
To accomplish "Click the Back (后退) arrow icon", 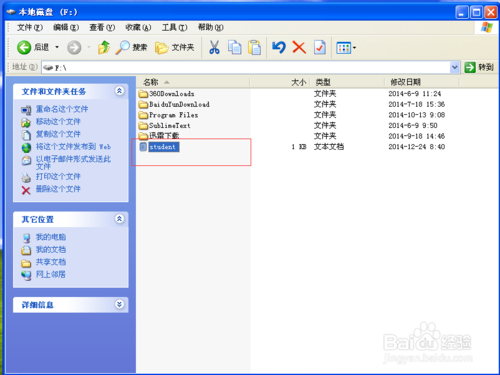I will 24,48.
